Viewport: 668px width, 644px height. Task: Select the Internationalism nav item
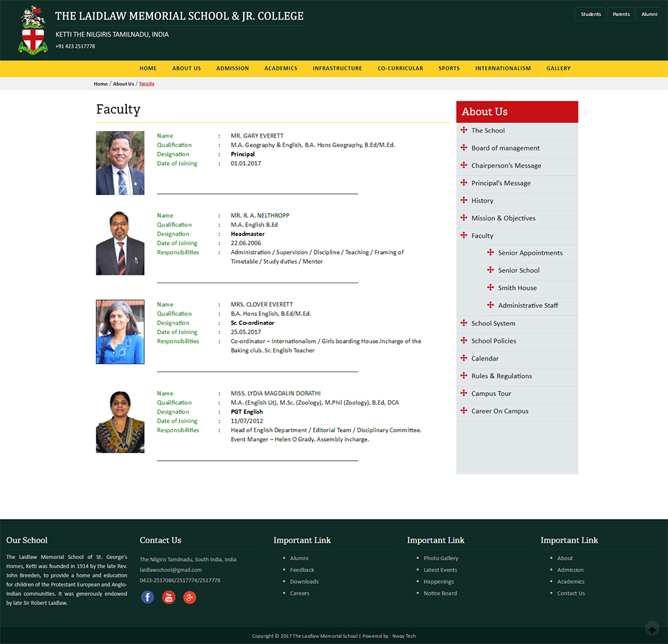(x=503, y=68)
